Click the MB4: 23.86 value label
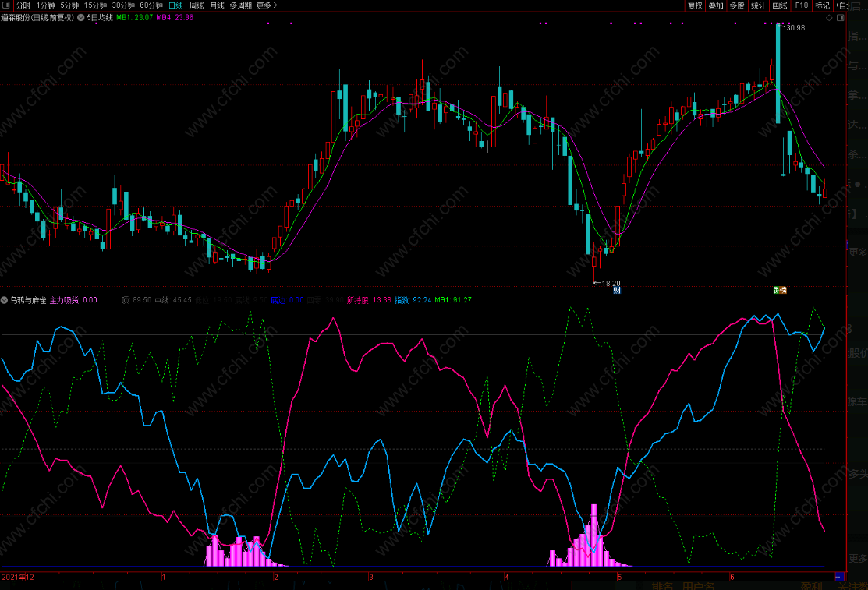 coord(175,18)
